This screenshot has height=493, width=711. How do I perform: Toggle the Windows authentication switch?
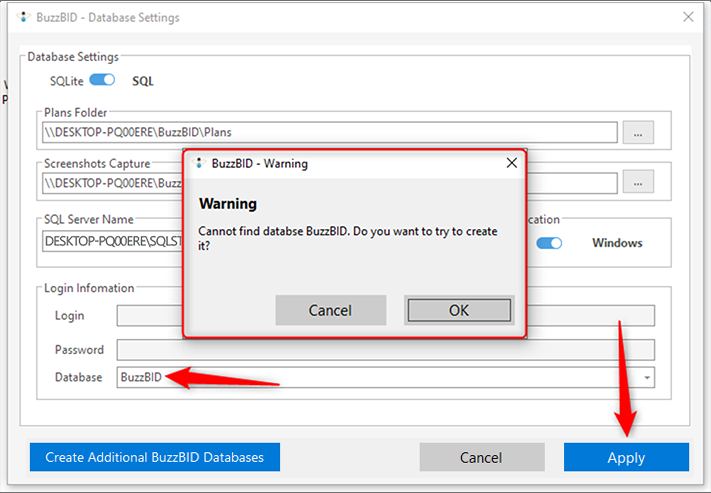550,242
